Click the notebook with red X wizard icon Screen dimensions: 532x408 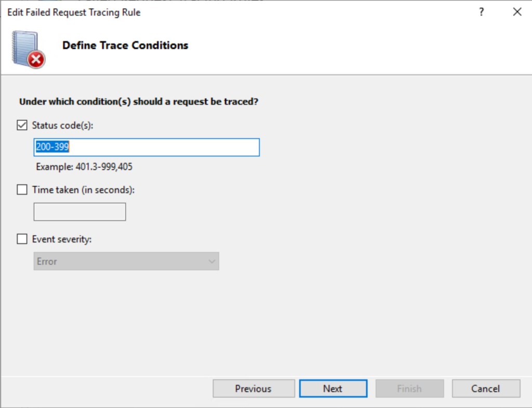(28, 49)
